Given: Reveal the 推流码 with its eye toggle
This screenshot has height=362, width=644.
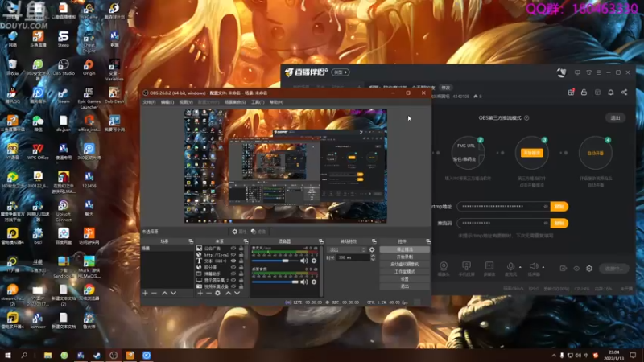Looking at the screenshot, I should [x=546, y=224].
